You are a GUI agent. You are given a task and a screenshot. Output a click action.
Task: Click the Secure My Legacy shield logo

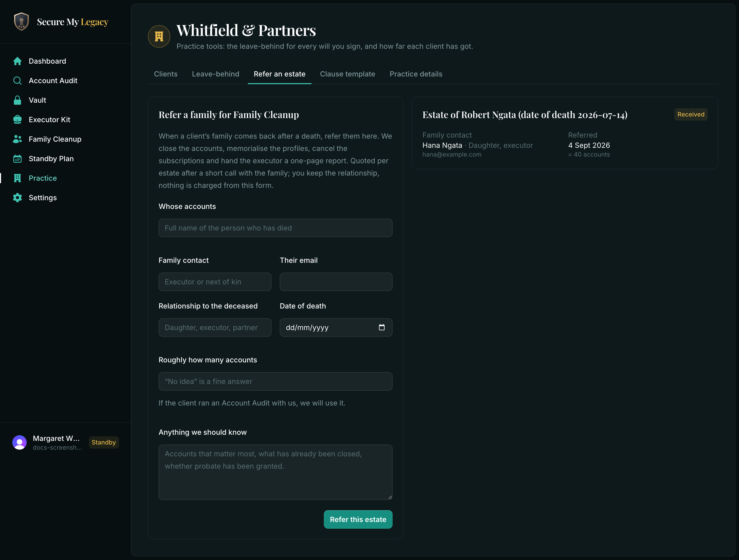tap(21, 22)
